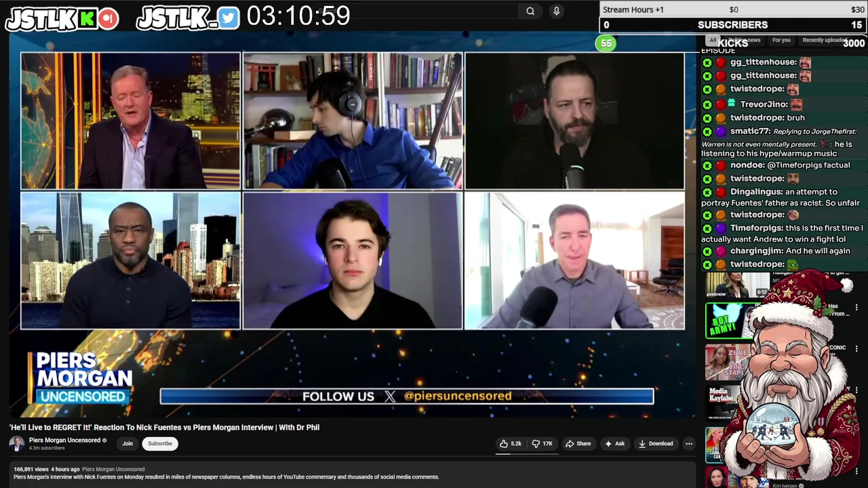Viewport: 868px width, 488px height.
Task: Click the red record icon beside JSTLK
Action: pyautogui.click(x=108, y=18)
